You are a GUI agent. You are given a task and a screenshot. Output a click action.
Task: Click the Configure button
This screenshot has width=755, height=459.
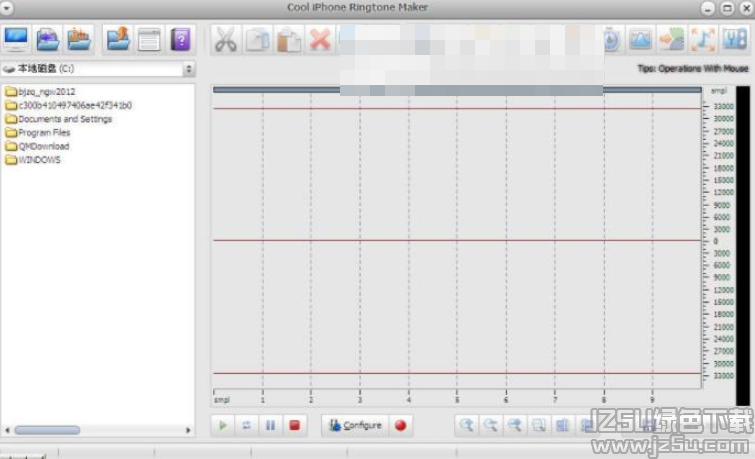[x=355, y=425]
